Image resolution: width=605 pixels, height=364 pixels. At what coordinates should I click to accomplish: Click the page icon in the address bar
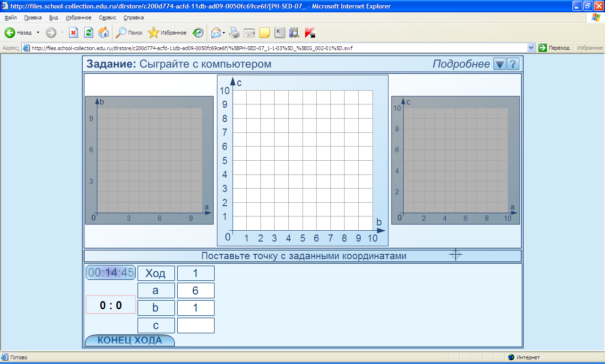coord(27,48)
